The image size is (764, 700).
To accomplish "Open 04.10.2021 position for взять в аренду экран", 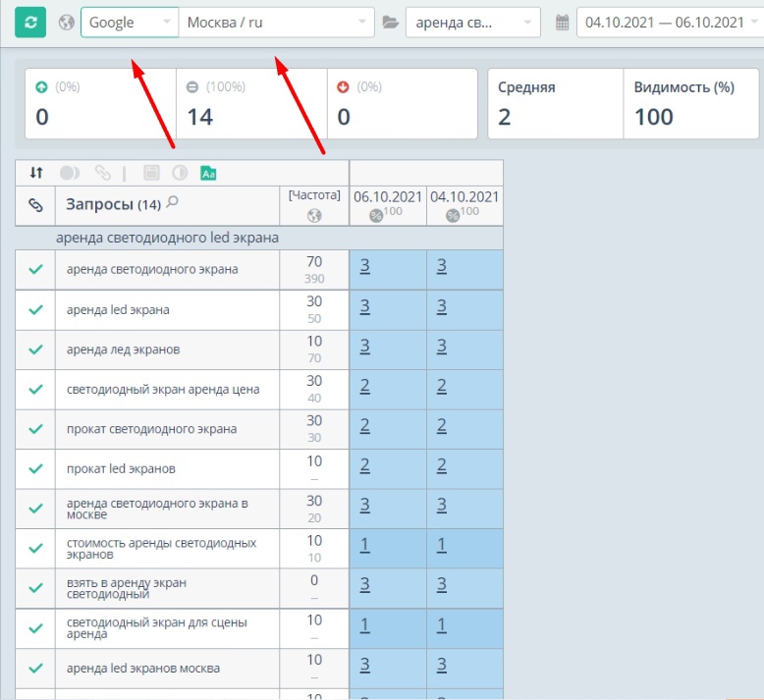I will point(442,584).
